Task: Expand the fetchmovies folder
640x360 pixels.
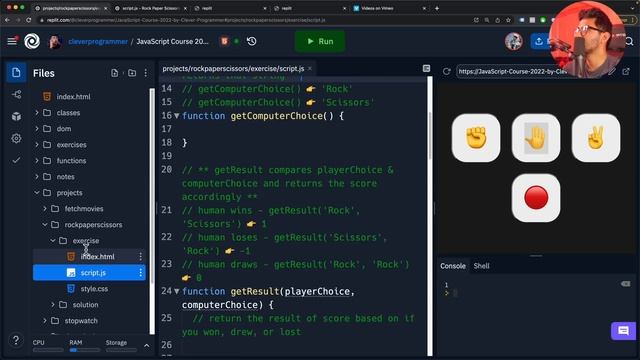Action: pos(45,209)
